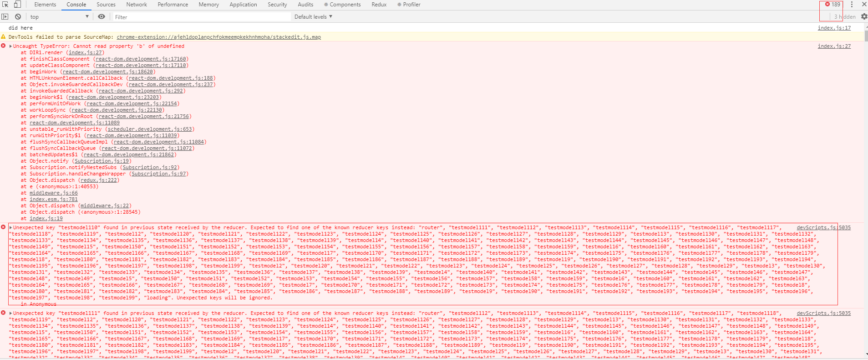The image size is (868, 360).
Task: Open the React Components tab
Action: [x=342, y=5]
